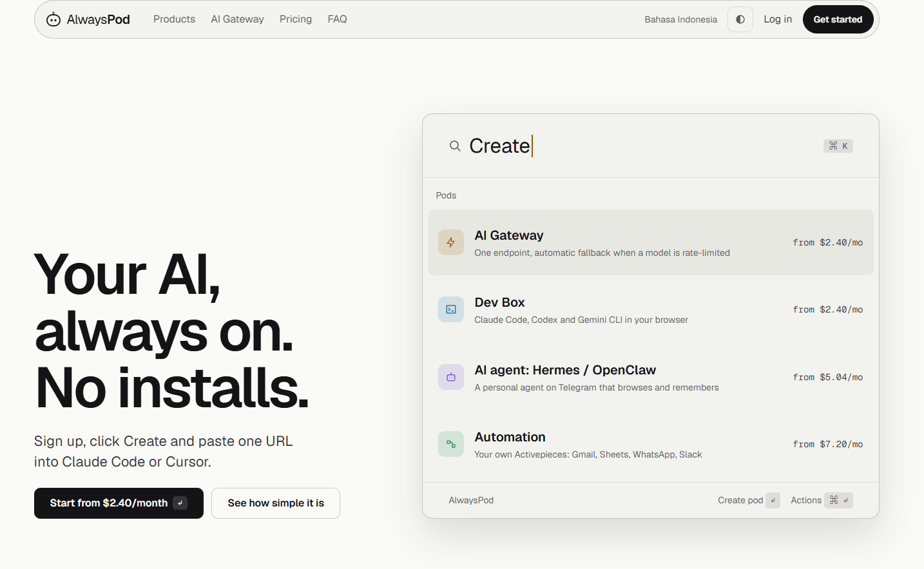Image resolution: width=924 pixels, height=569 pixels.
Task: Go to the Pricing page
Action: click(x=296, y=19)
